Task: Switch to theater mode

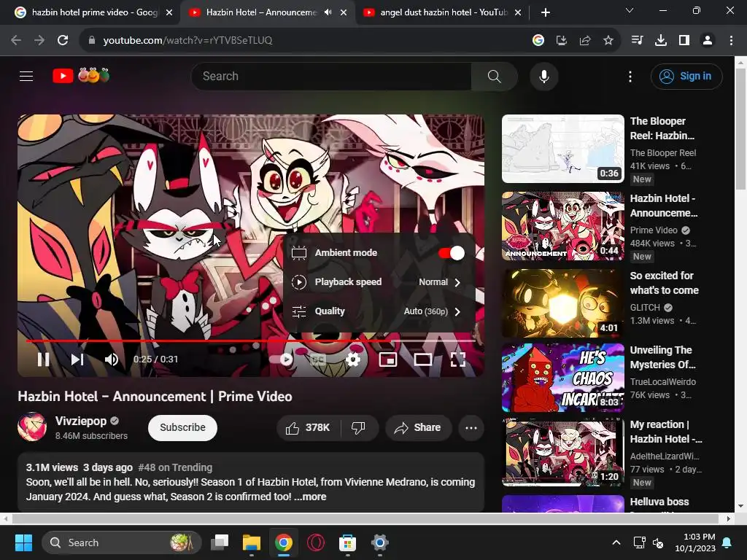Action: tap(422, 359)
